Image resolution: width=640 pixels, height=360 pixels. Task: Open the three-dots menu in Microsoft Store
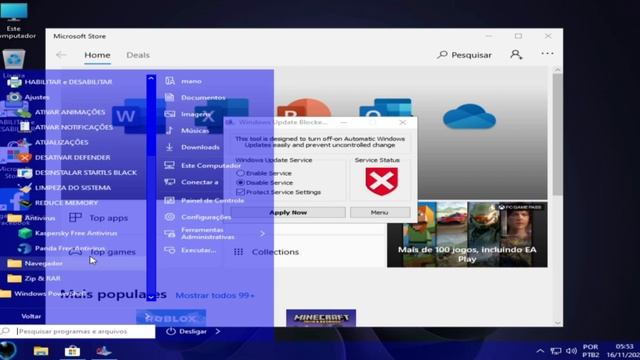pos(547,53)
